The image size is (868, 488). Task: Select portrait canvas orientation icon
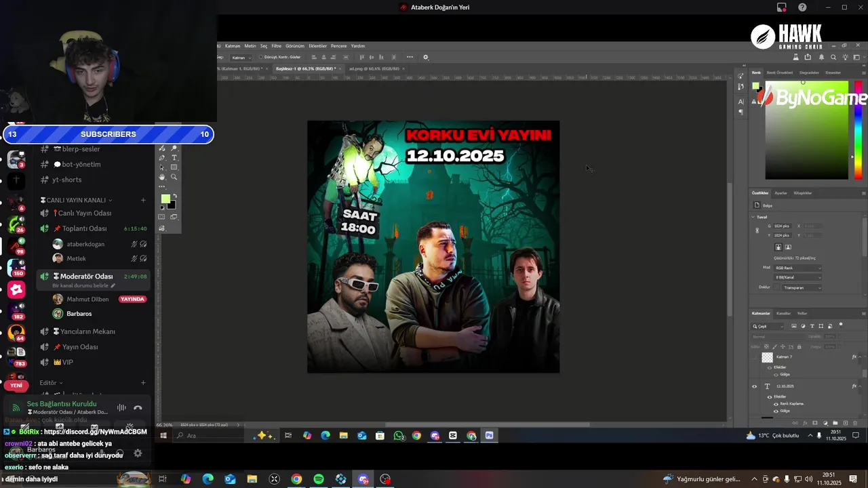778,247
